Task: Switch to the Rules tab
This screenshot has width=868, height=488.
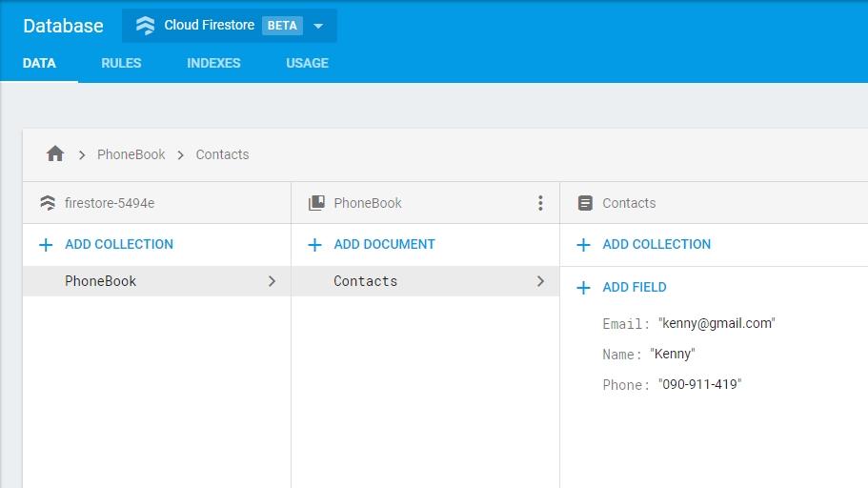Action: coord(121,63)
